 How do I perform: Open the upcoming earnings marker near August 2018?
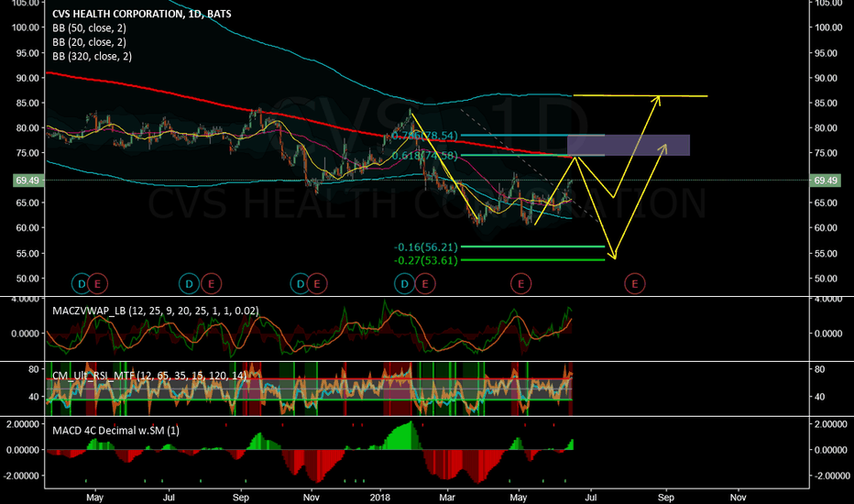tap(634, 283)
